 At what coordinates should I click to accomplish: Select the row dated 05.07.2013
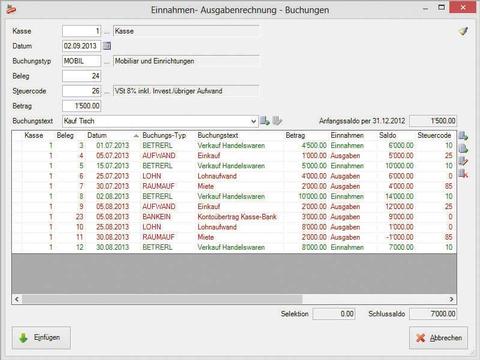click(234, 156)
